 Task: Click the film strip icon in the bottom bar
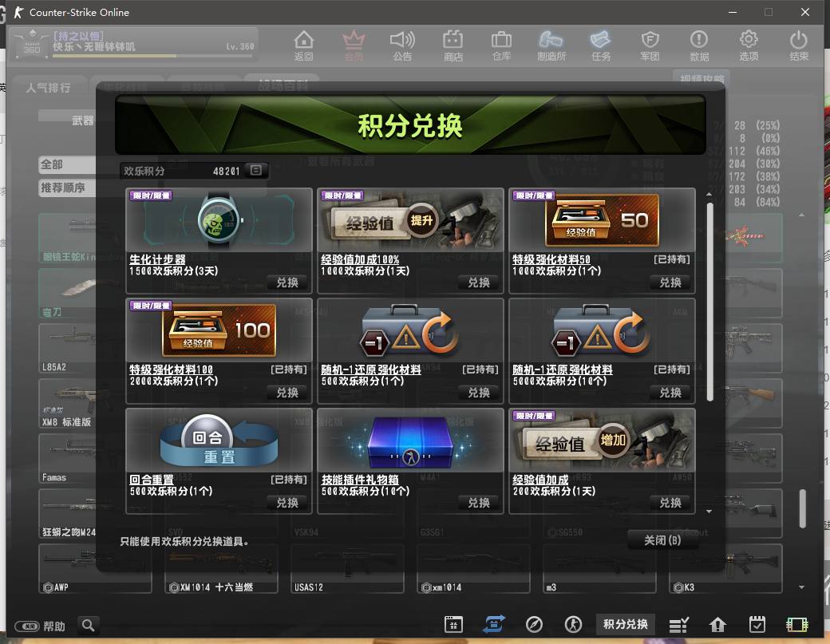[796, 625]
